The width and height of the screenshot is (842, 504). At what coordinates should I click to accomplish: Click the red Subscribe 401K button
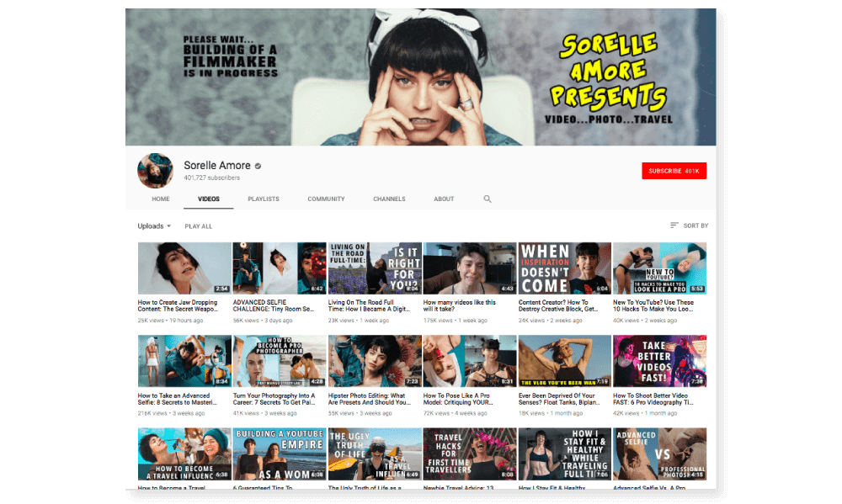[x=674, y=171]
